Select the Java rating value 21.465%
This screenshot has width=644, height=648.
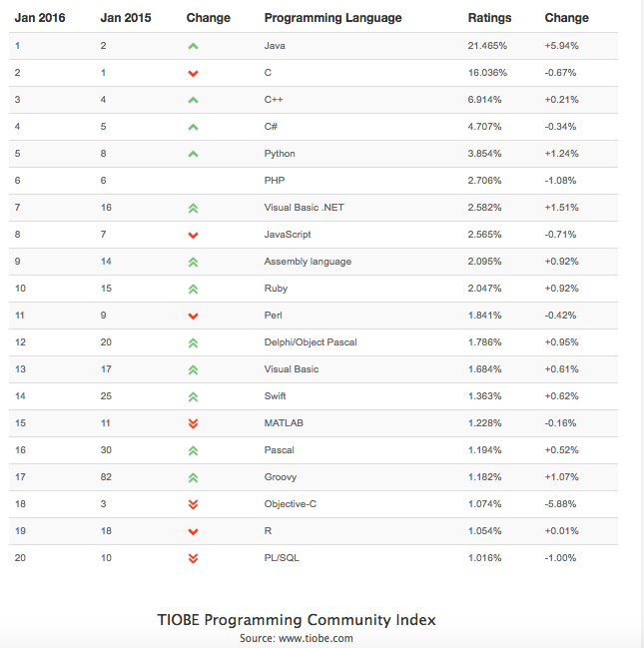coord(487,46)
